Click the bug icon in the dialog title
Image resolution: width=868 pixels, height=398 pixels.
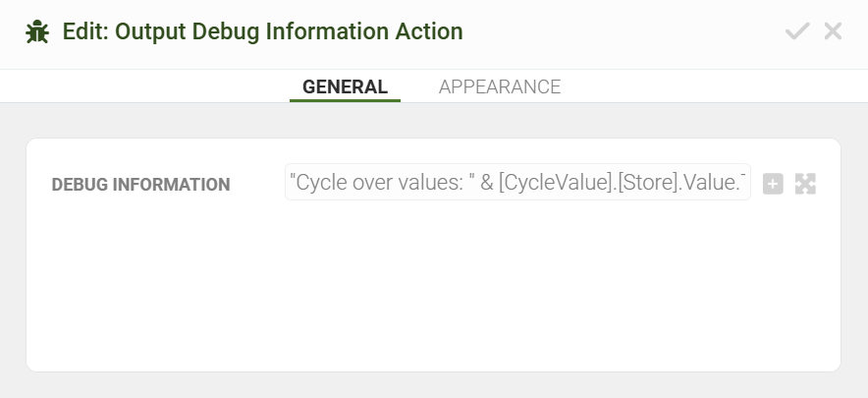[x=37, y=31]
